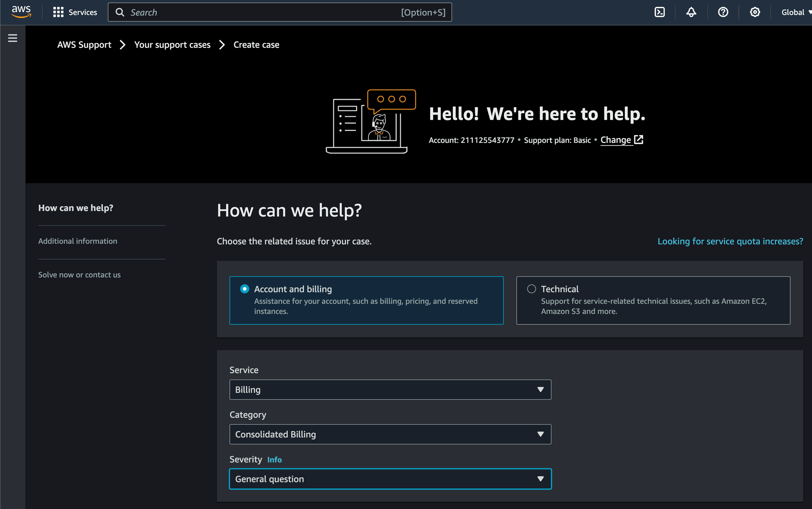The height and width of the screenshot is (509, 812).
Task: Go to AWS Support breadcrumb
Action: (x=84, y=45)
